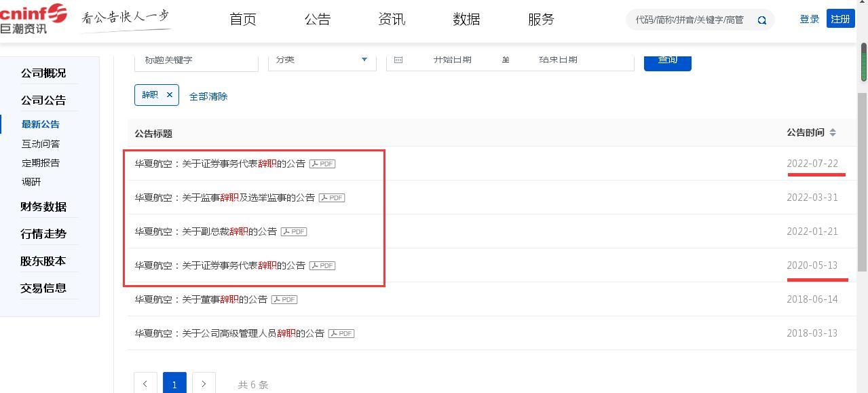Click the 全部清除 clear all link
This screenshot has width=868, height=393.
(208, 96)
